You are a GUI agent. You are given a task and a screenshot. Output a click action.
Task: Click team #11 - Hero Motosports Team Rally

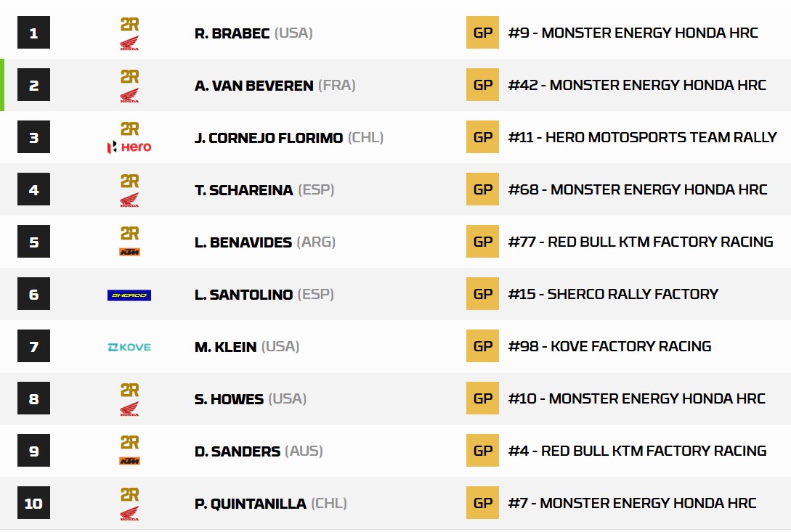point(642,137)
